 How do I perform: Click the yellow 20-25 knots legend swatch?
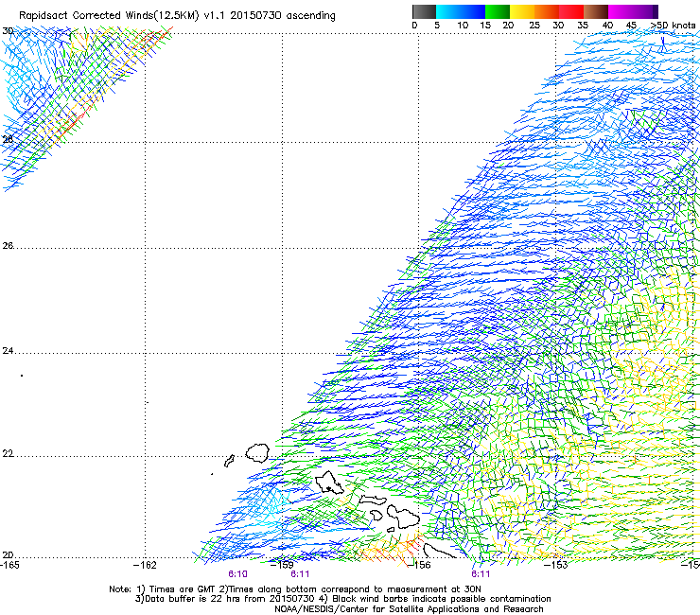click(x=522, y=11)
